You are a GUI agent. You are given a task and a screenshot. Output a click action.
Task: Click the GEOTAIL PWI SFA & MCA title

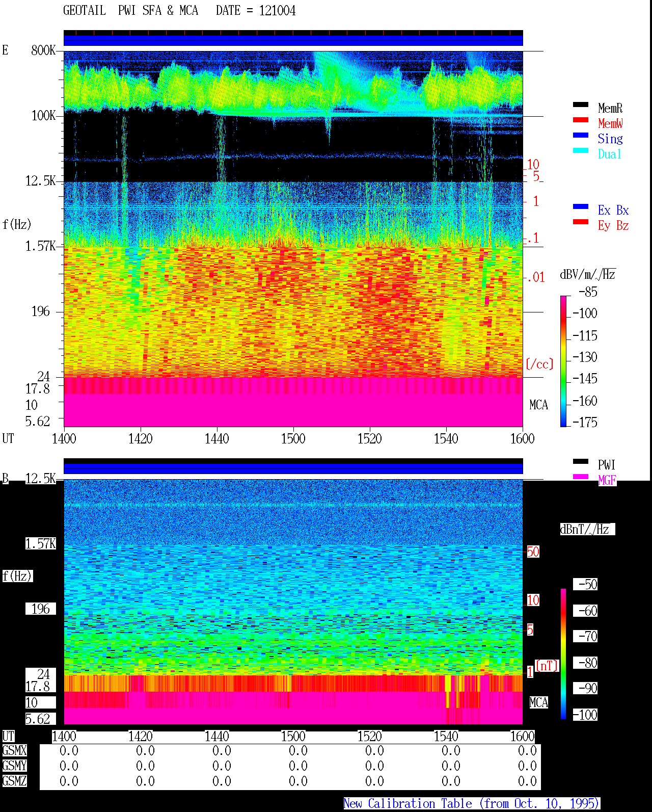click(130, 10)
